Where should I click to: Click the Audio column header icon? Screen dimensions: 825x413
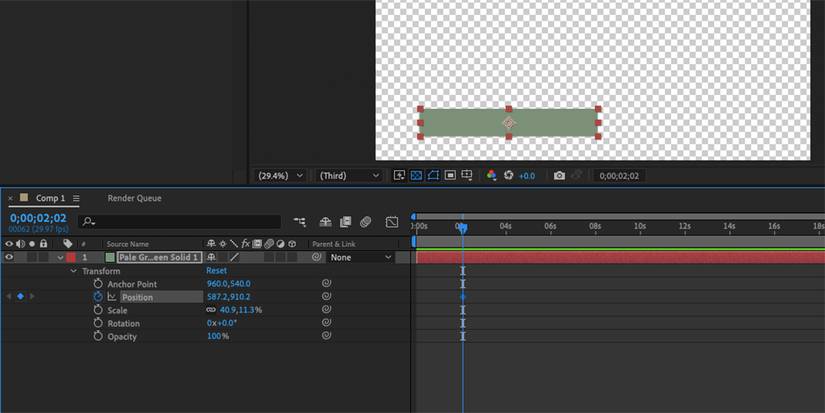[21, 244]
